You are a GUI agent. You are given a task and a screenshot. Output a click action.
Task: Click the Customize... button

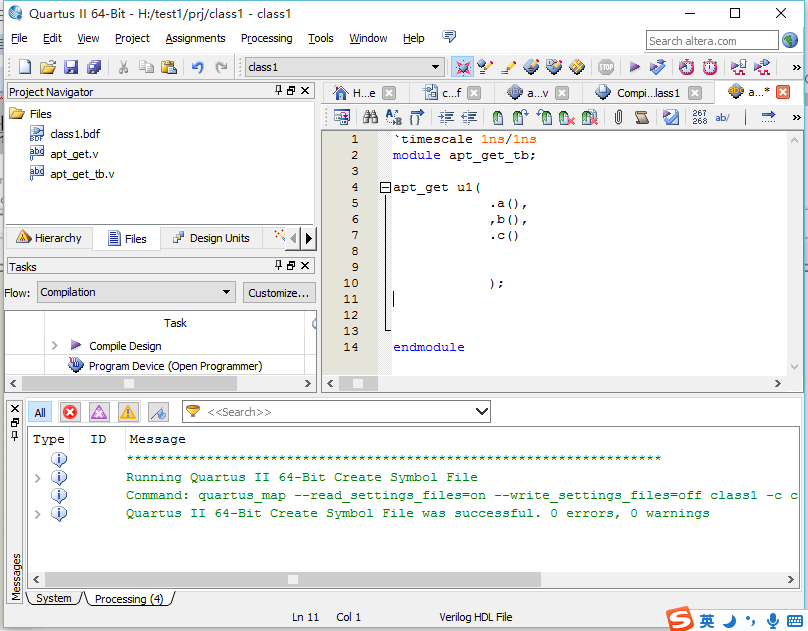pos(279,293)
